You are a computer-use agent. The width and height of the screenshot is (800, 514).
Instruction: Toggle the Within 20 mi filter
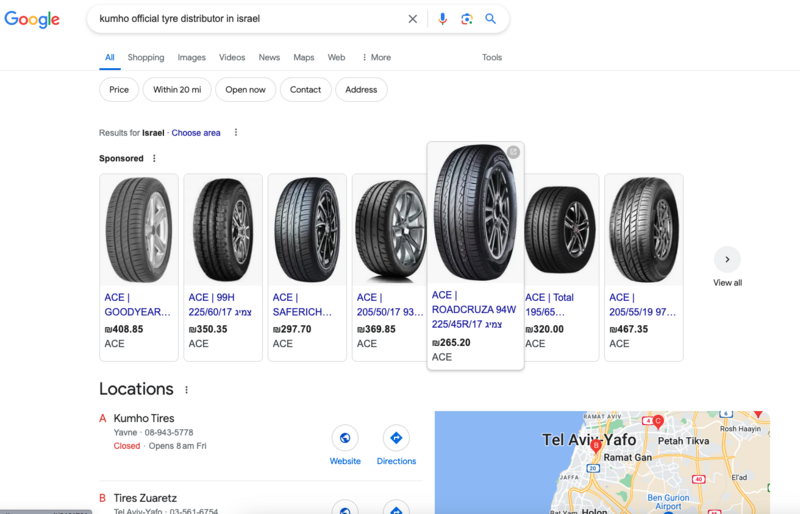177,90
